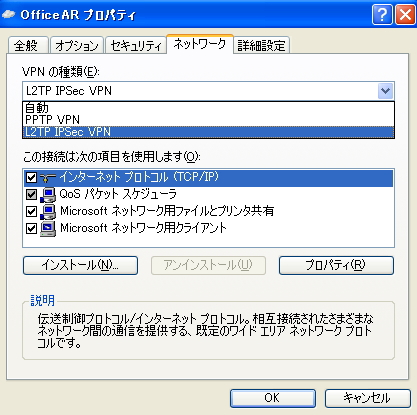Select the QoS パケット スケジューラ row

click(x=209, y=195)
